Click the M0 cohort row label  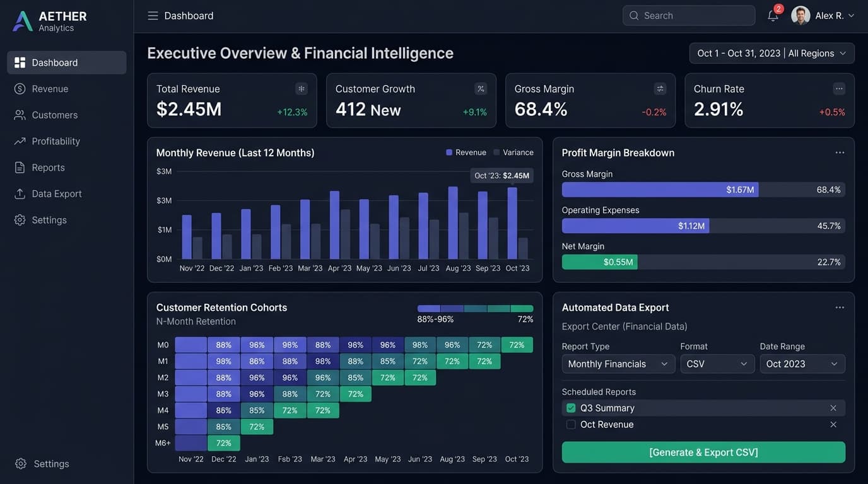pos(163,345)
